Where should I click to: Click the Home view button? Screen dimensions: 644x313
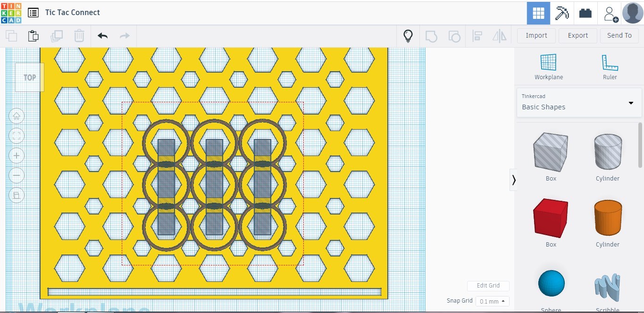click(x=17, y=116)
